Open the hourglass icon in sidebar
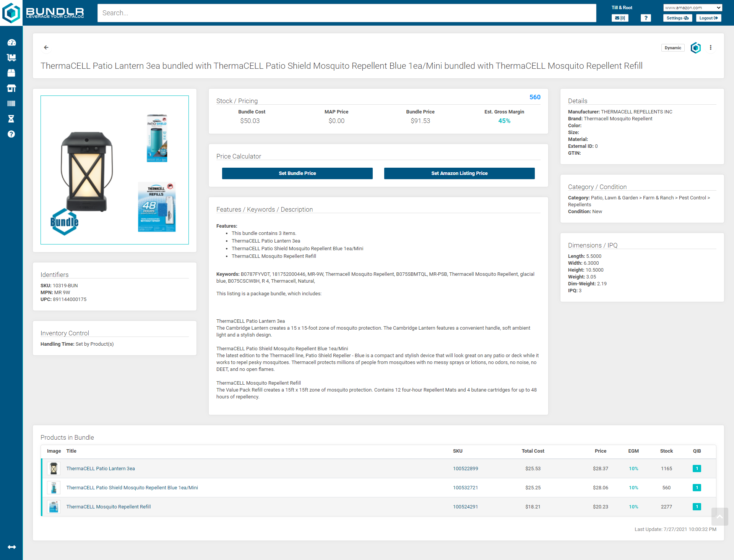 pos(11,119)
